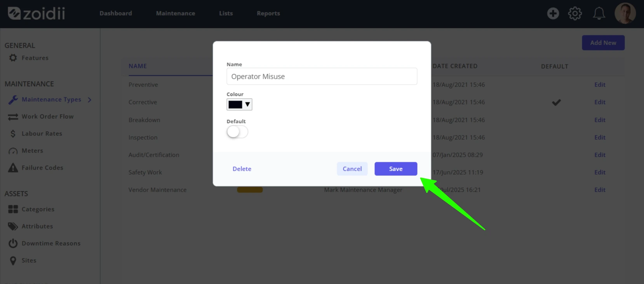Click the Work Order Flow arrows icon
The height and width of the screenshot is (284, 644).
(x=13, y=117)
